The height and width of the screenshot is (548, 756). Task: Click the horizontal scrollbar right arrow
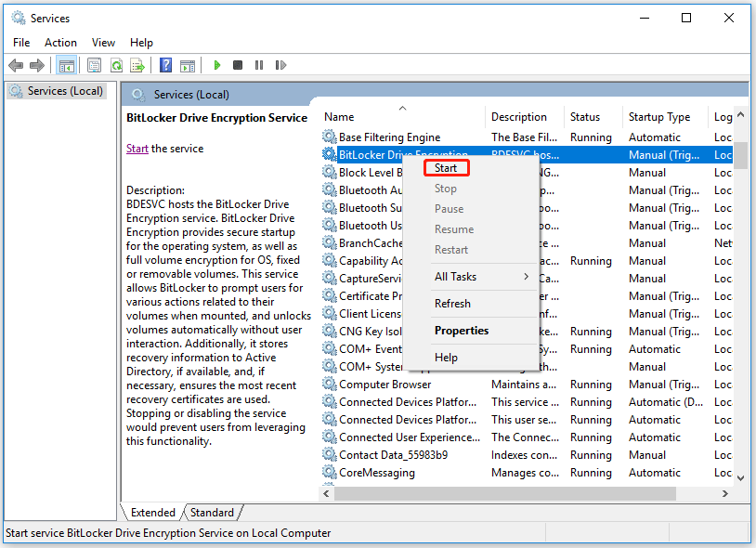(725, 493)
